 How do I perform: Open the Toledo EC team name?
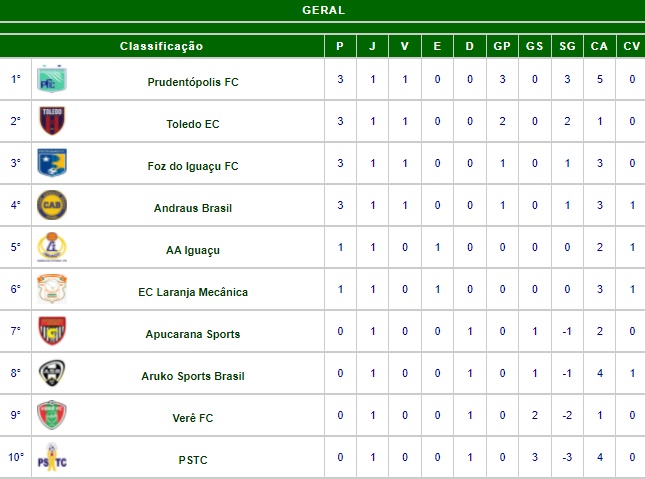point(193,124)
